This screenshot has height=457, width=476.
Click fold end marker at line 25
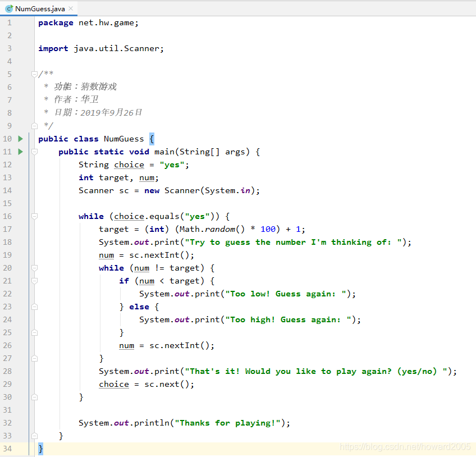coord(34,332)
